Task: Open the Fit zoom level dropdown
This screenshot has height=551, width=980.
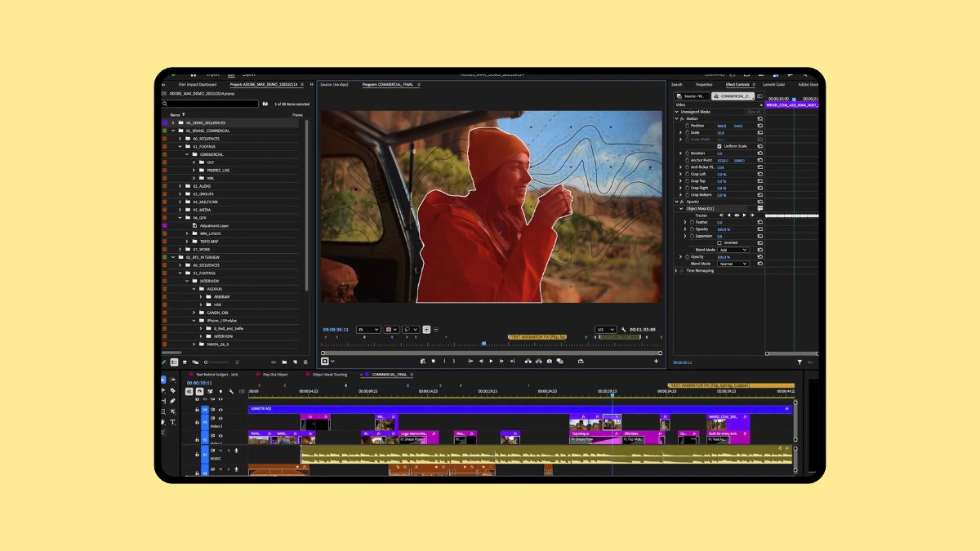Action: coord(368,330)
